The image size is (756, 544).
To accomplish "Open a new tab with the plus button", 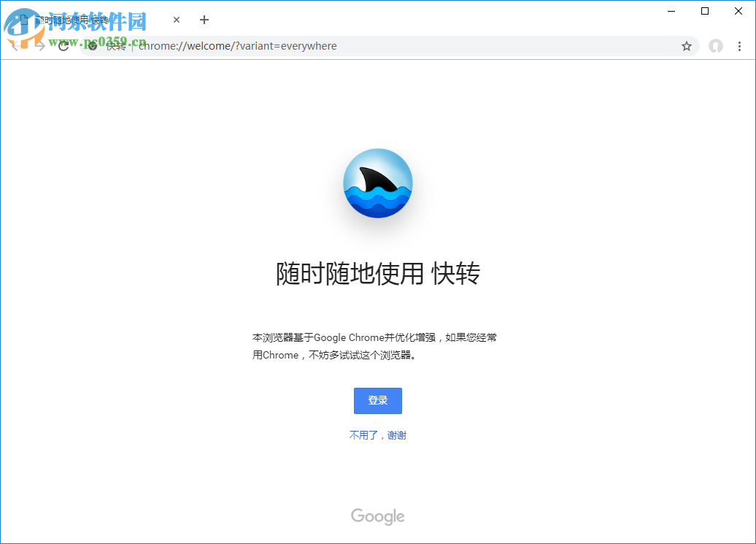I will (204, 20).
